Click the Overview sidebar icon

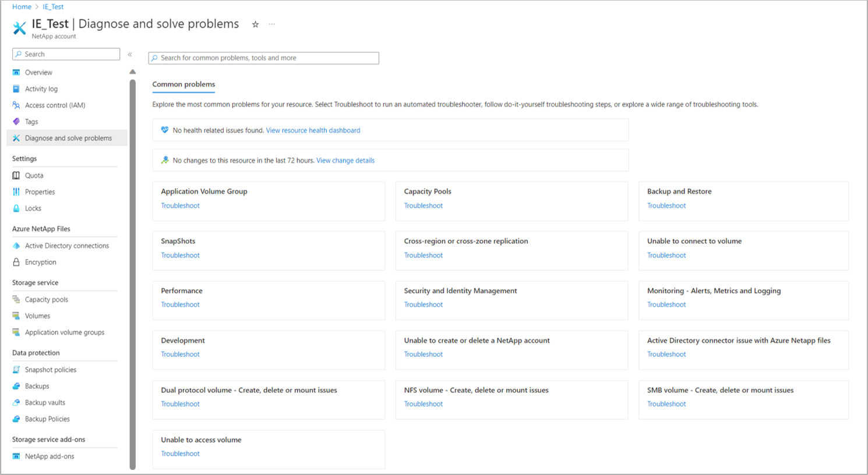click(16, 72)
